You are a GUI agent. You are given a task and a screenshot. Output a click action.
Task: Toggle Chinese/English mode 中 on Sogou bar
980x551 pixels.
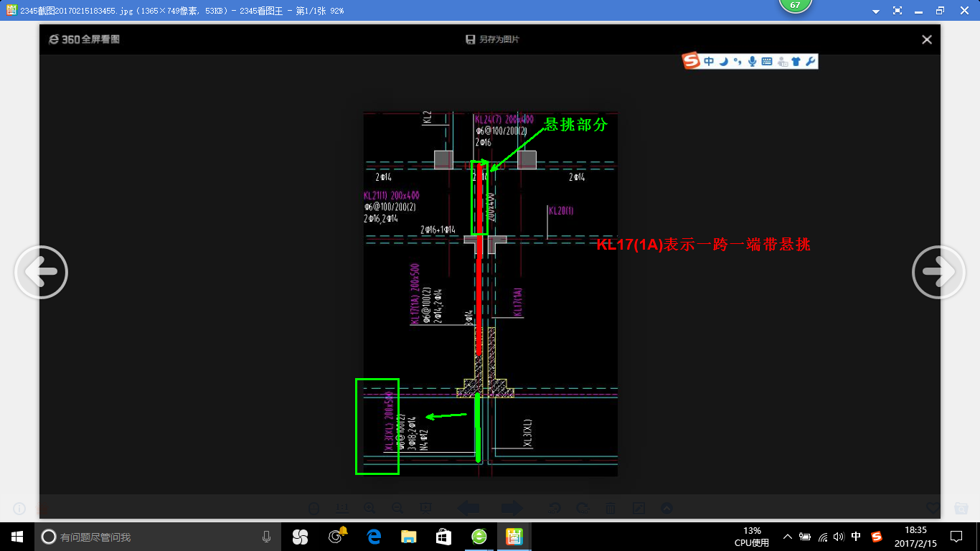tap(709, 62)
